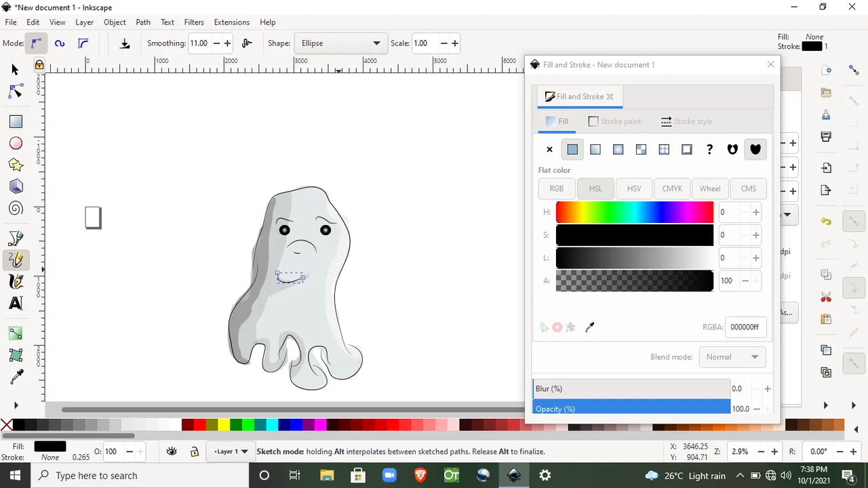
Task: Open the Extensions menu
Action: pyautogui.click(x=232, y=22)
